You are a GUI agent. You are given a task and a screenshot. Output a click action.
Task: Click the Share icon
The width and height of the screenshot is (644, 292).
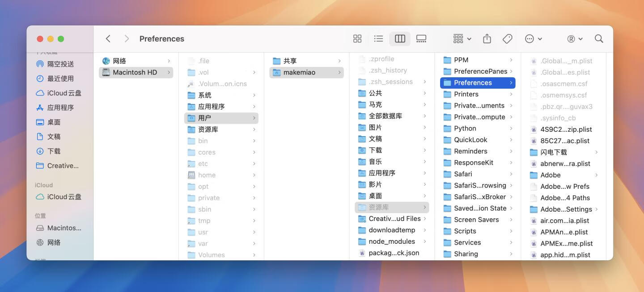[487, 39]
